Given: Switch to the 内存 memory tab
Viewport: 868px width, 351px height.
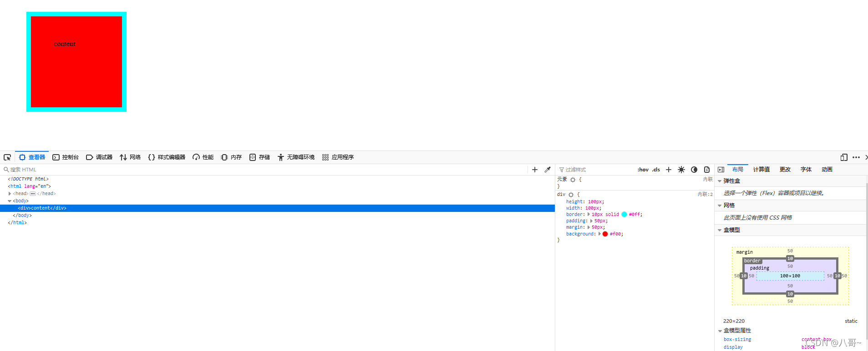Looking at the screenshot, I should tap(231, 157).
